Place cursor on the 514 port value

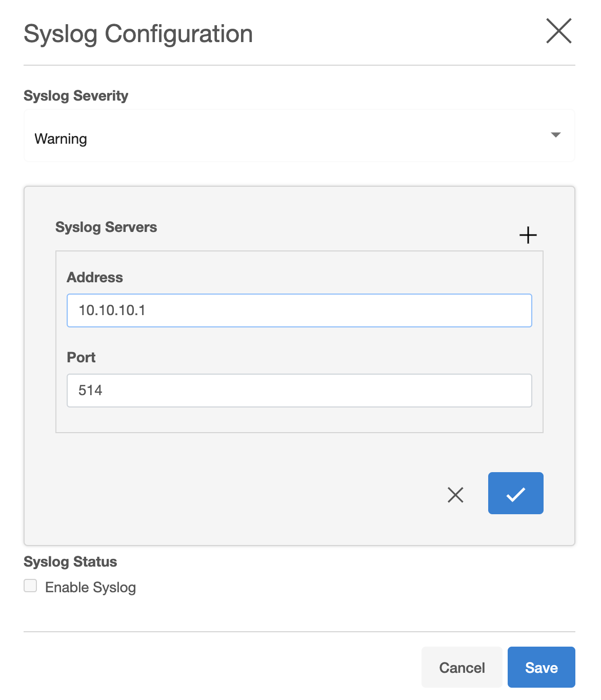coord(90,391)
